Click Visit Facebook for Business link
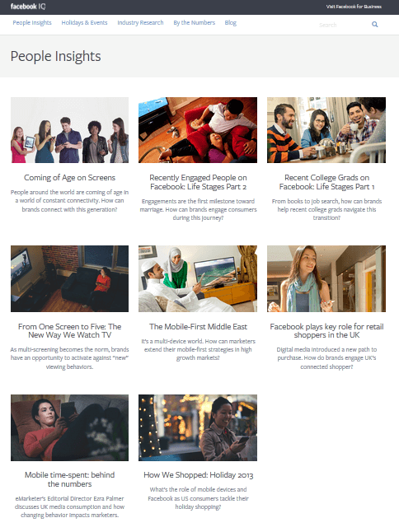The image size is (399, 532). (354, 7)
